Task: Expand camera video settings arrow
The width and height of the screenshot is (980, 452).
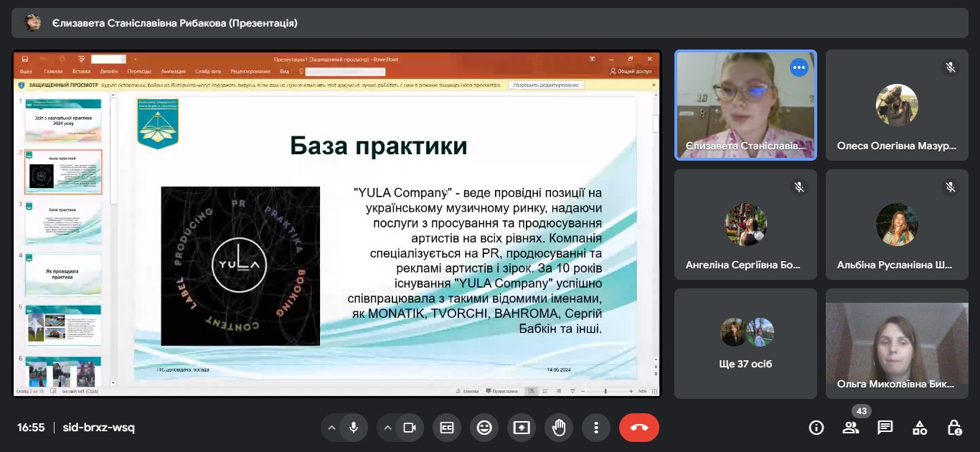Action: [x=387, y=428]
